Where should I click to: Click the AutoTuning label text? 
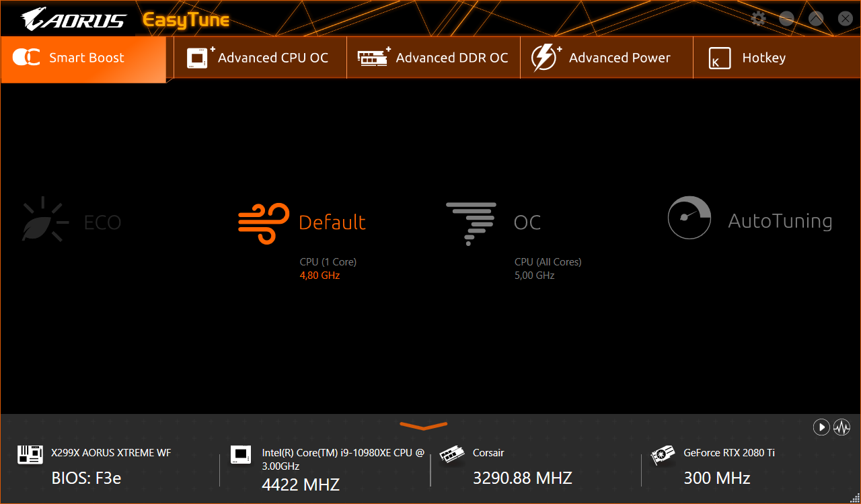tap(780, 221)
